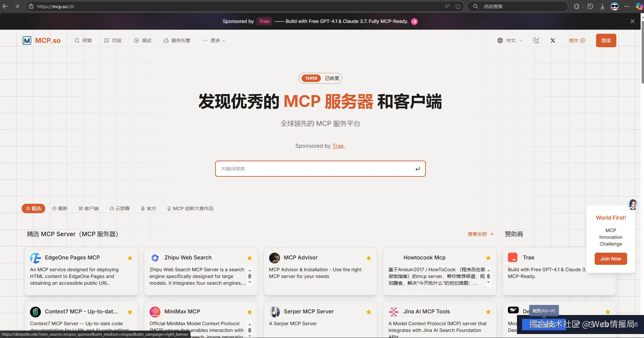The height and width of the screenshot is (338, 644).
Task: Star the Serper MCP Server card
Action: pos(368,312)
